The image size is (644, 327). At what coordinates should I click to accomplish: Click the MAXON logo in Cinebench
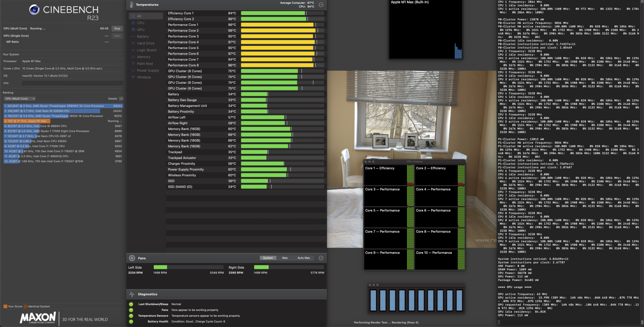coord(38,318)
